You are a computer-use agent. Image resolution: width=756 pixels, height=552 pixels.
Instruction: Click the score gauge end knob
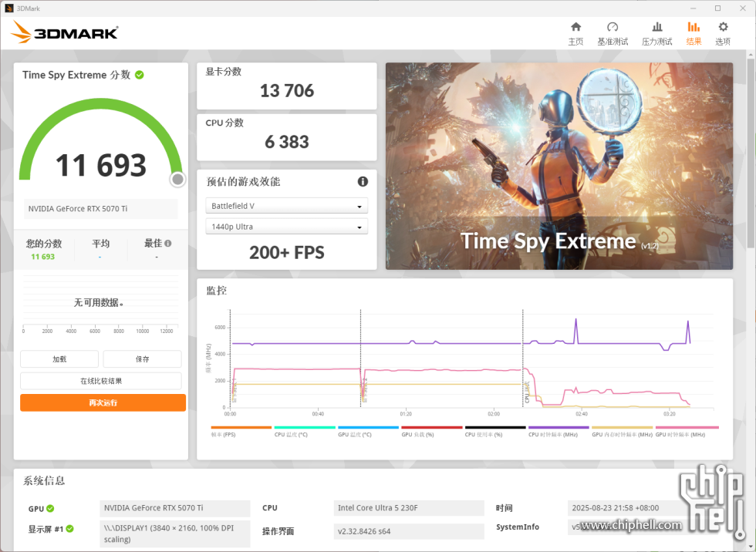[177, 179]
